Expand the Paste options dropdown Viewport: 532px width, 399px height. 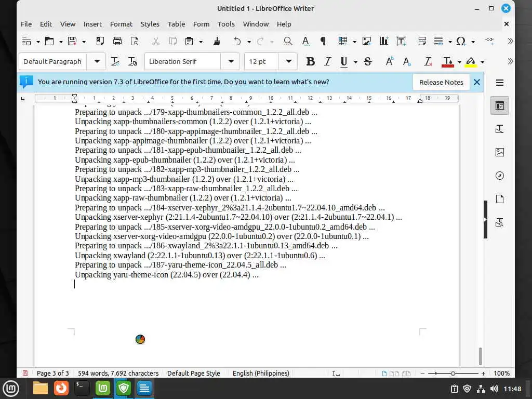tap(201, 42)
